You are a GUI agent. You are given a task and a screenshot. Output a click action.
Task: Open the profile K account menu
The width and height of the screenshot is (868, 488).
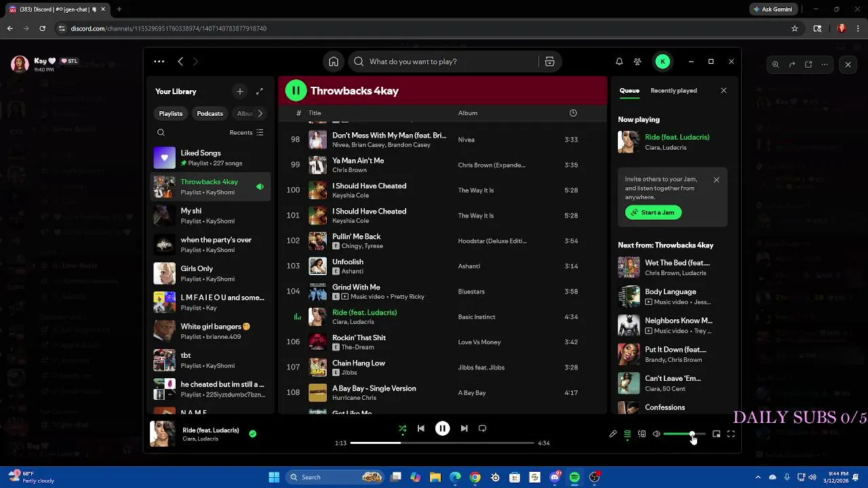663,62
